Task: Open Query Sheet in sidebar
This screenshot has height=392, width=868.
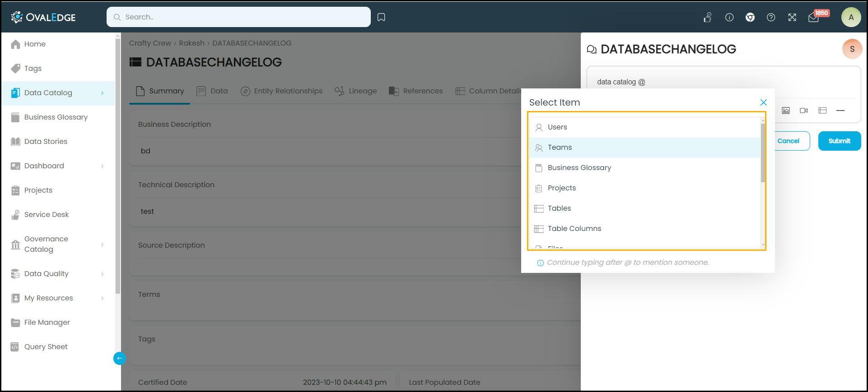Action: tap(58, 346)
